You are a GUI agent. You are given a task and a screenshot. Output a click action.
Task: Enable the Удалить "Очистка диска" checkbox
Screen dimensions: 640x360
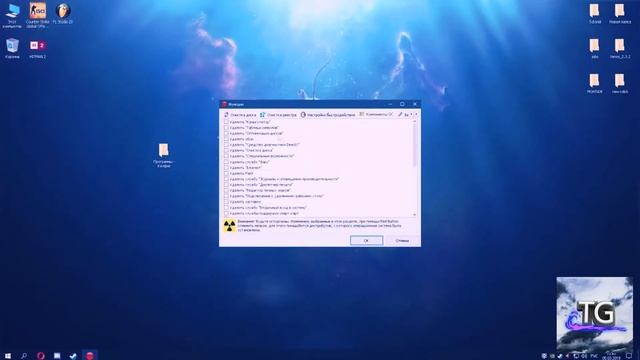(x=226, y=151)
